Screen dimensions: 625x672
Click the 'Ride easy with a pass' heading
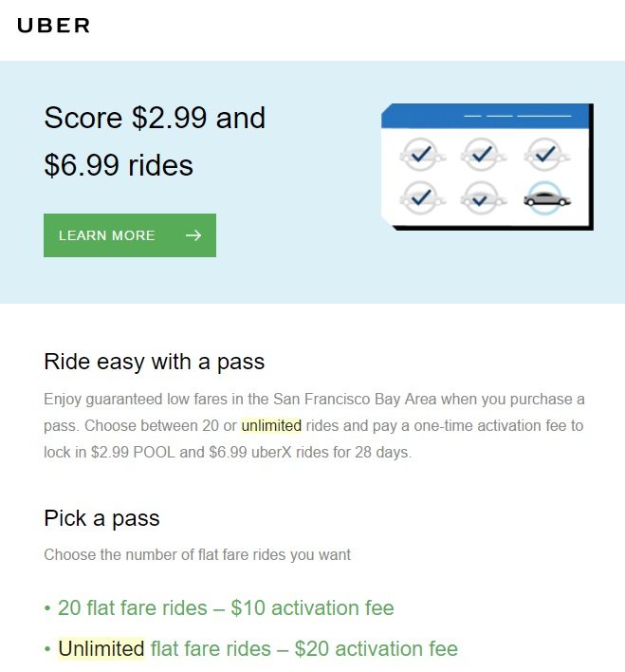155,362
